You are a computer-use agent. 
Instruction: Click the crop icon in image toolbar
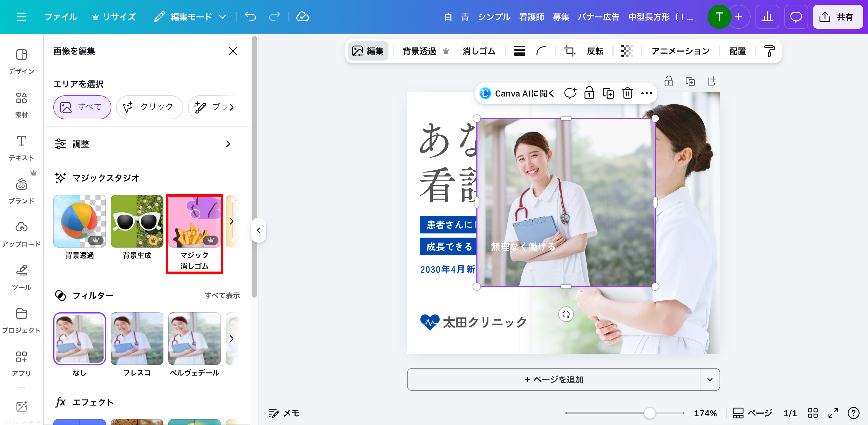point(570,51)
